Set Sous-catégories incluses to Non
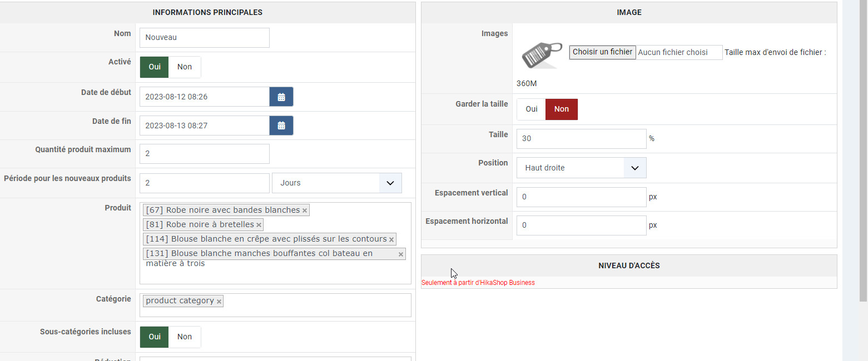868x361 pixels. (x=185, y=337)
